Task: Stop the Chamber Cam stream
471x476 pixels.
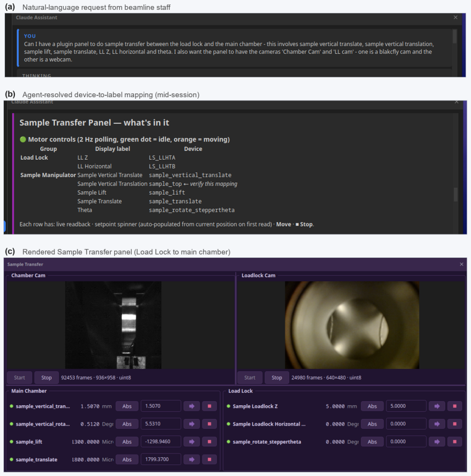Action: click(x=46, y=378)
